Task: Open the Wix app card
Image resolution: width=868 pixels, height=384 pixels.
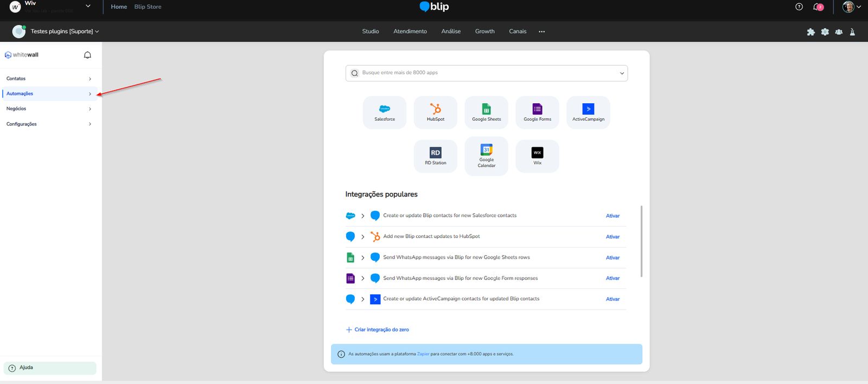Action: point(538,156)
